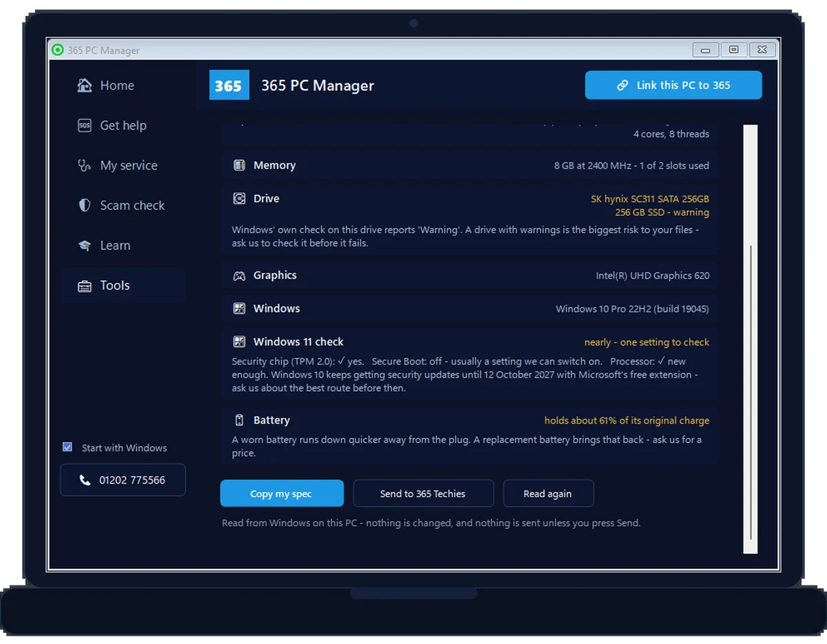Click the 'nearly - one setting to check' status
827x644 pixels.
(x=646, y=342)
